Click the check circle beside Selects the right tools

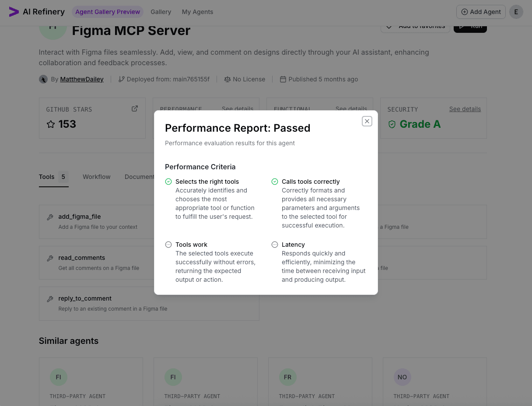point(168,181)
